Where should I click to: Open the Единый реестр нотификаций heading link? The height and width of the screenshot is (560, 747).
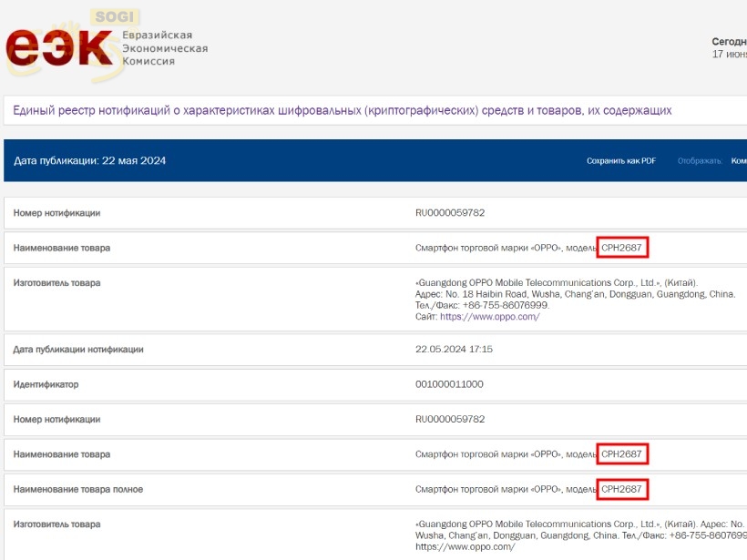[342, 111]
